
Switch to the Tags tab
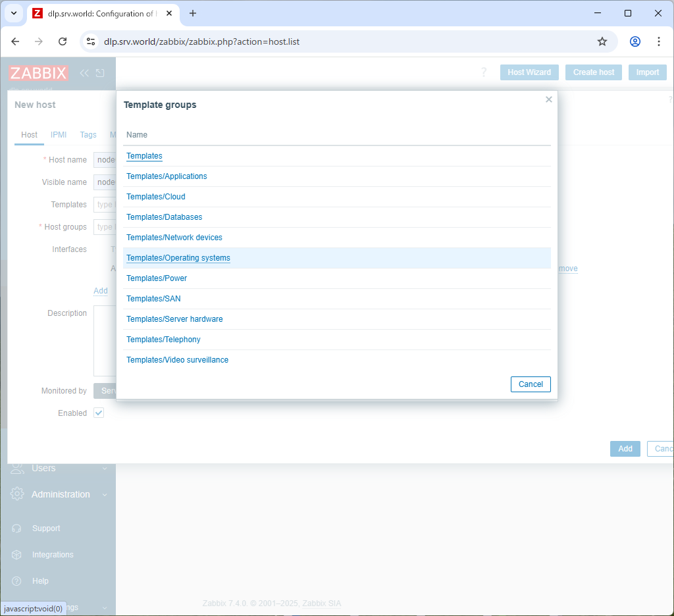88,135
